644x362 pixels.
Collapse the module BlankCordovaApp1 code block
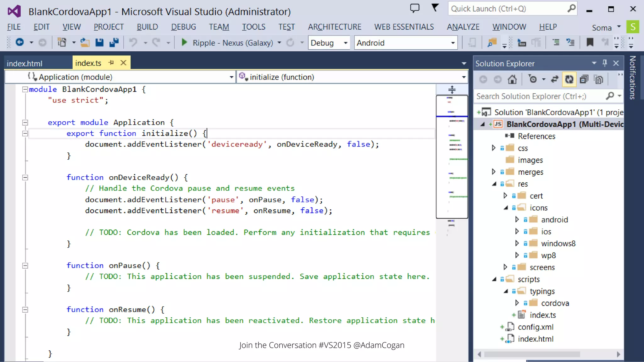coord(25,90)
